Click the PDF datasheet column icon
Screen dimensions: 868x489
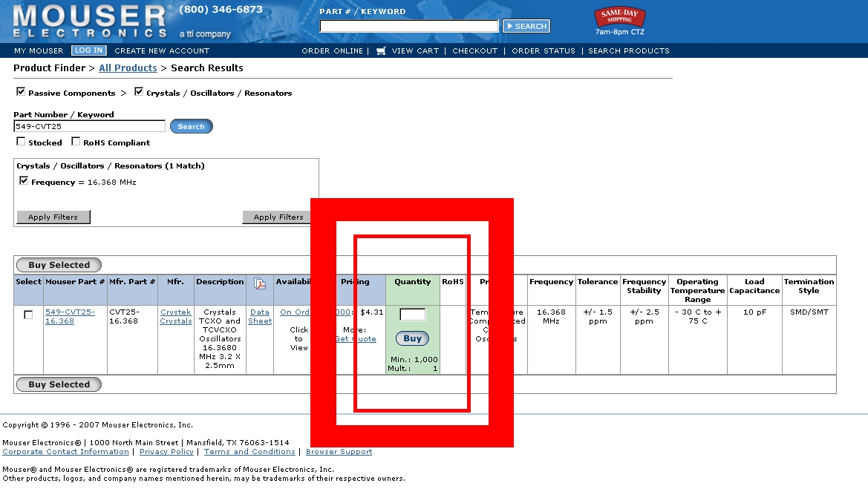click(x=260, y=283)
